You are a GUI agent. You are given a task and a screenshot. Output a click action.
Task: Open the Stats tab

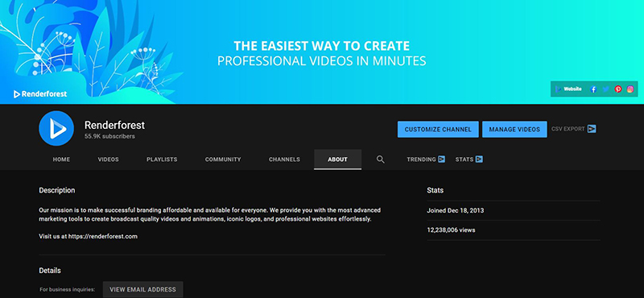[464, 159]
